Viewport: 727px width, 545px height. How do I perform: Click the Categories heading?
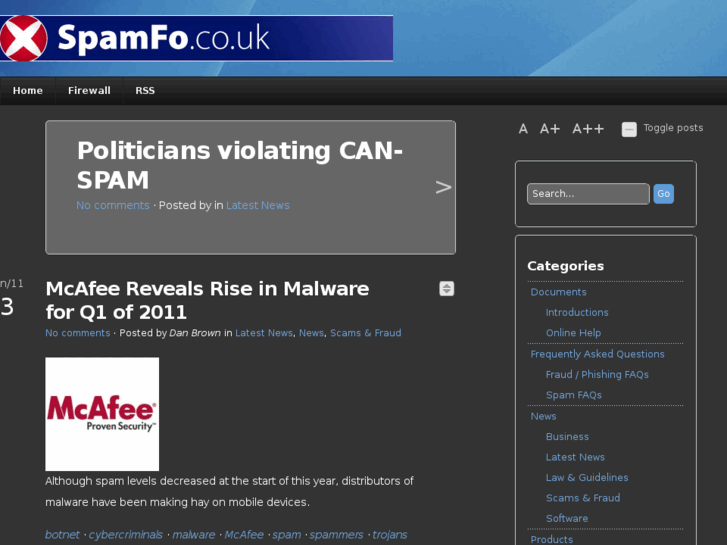pyautogui.click(x=565, y=266)
